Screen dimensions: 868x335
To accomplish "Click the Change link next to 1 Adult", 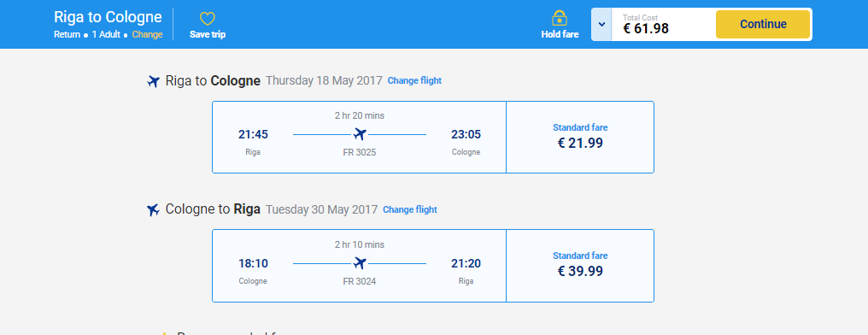I will 147,34.
